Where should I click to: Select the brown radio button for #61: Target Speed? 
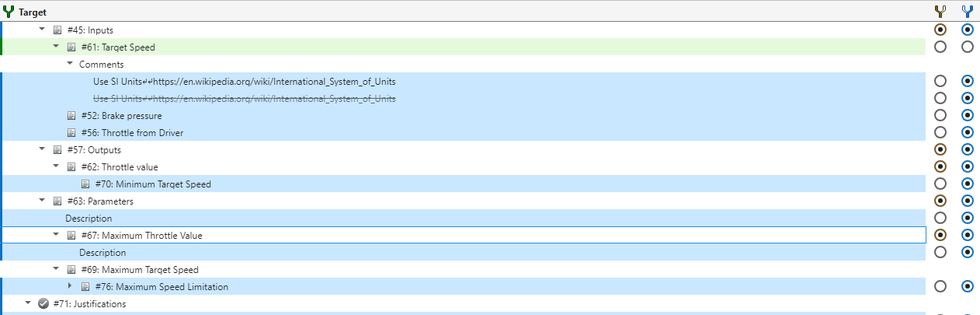[940, 47]
